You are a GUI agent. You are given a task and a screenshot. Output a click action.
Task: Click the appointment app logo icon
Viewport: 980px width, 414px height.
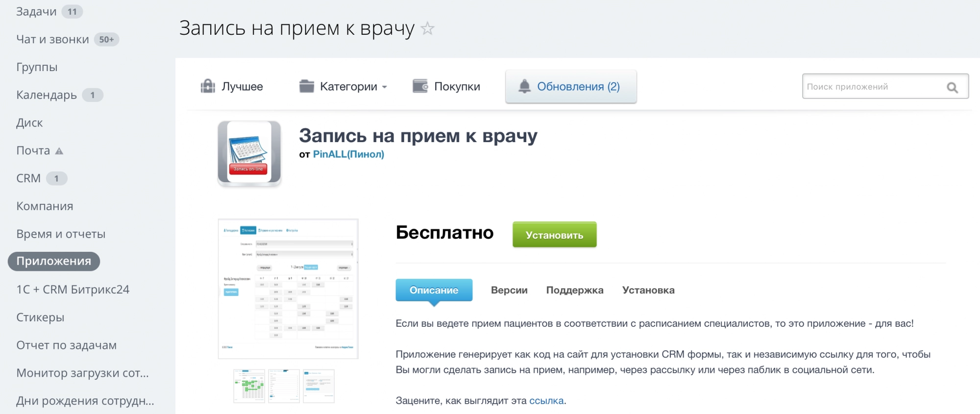[x=249, y=153]
